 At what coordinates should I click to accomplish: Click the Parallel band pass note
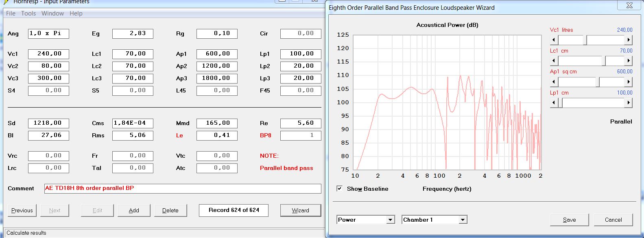(x=286, y=168)
